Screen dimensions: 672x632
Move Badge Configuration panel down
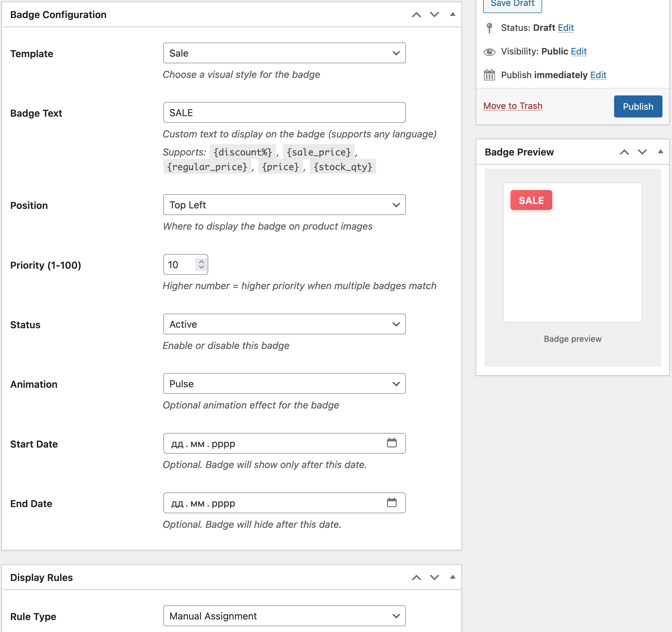434,15
